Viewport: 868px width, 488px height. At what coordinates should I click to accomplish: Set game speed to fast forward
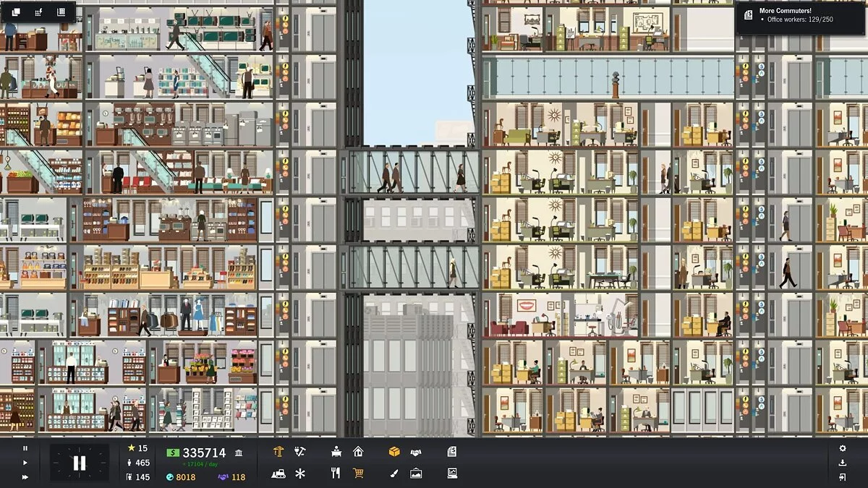tap(25, 476)
